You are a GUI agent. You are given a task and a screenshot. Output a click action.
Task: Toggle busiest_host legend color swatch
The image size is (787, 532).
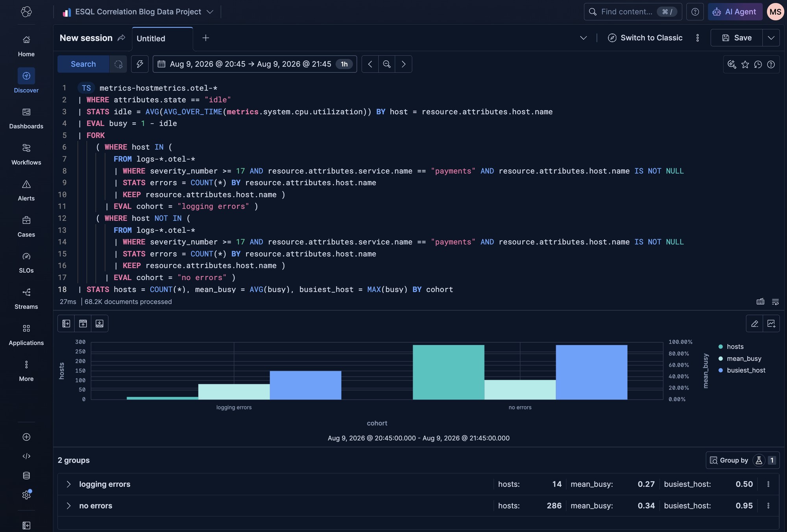720,370
